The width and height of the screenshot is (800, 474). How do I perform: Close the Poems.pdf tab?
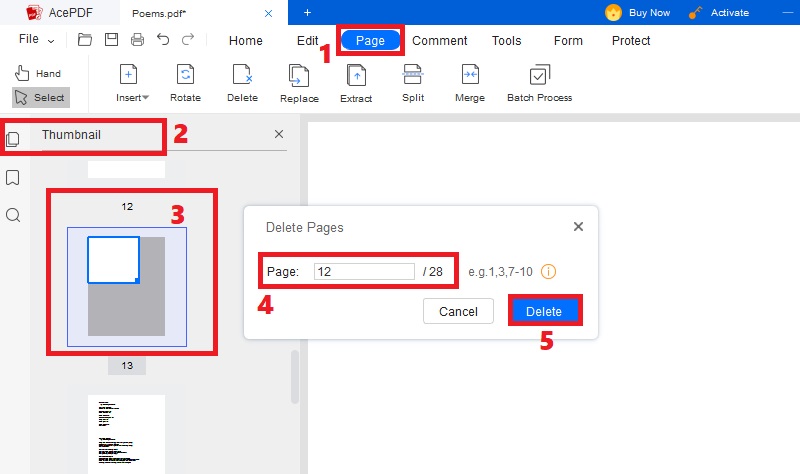268,14
